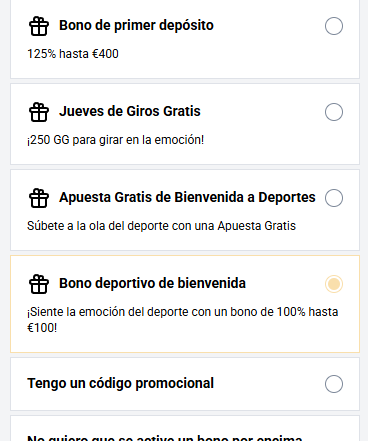This screenshot has width=368, height=441.
Task: Click the Jueves de Giros Gratis title
Action: tap(130, 111)
